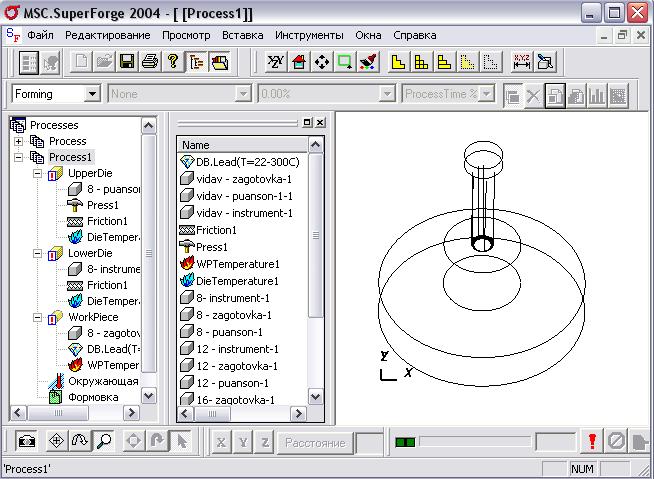
Task: Open the ProcessTime % dropdown
Action: click(x=486, y=94)
